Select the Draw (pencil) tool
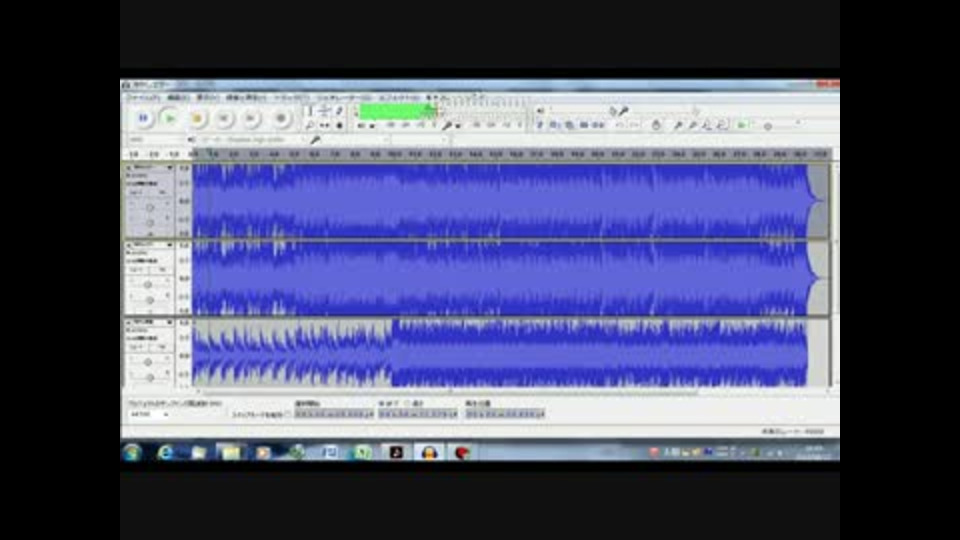 click(x=339, y=111)
